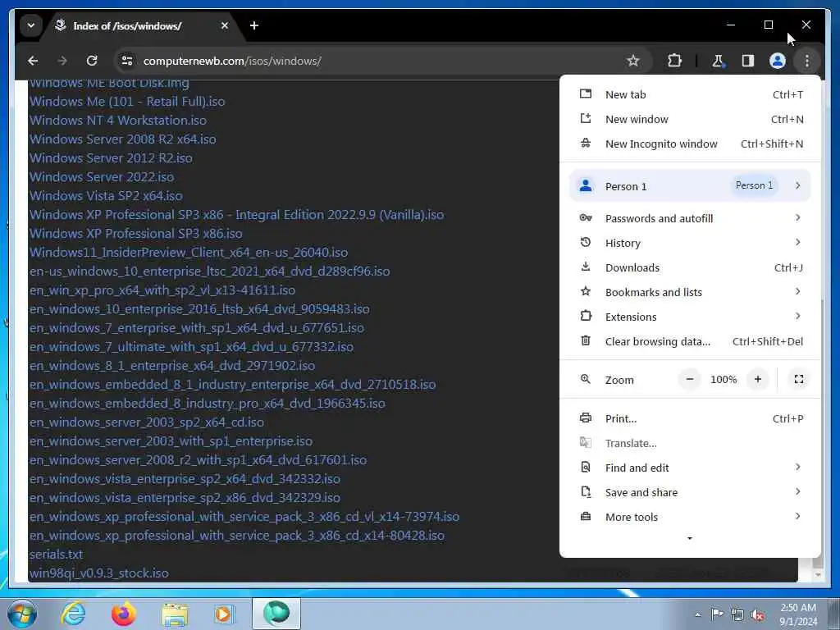Reload the page with refresh icon
This screenshot has height=630, width=840.
(92, 61)
